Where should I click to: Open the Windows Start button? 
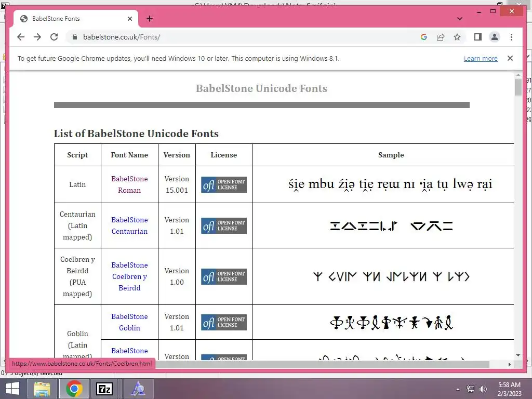click(x=12, y=389)
